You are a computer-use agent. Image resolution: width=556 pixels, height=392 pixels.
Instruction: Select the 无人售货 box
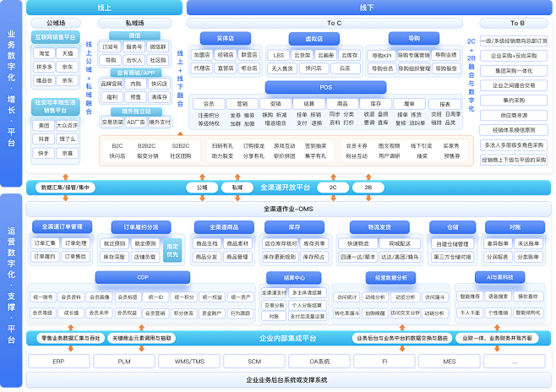(x=282, y=68)
